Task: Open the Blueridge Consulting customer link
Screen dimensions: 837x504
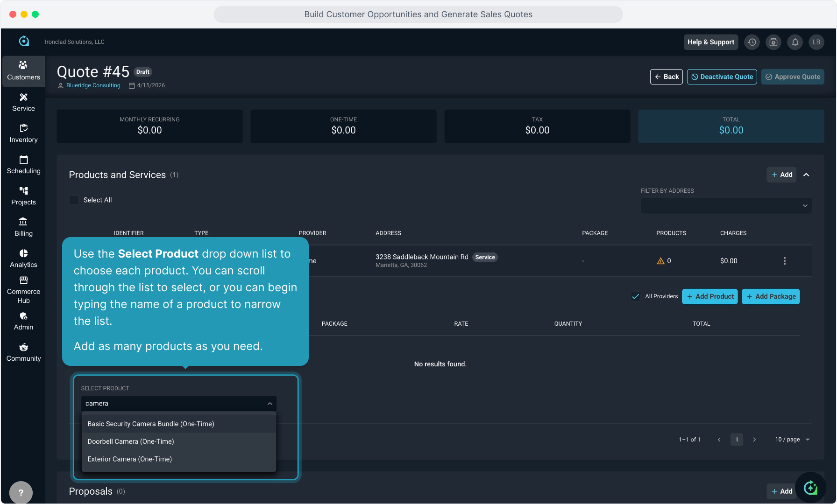Action: 93,85
